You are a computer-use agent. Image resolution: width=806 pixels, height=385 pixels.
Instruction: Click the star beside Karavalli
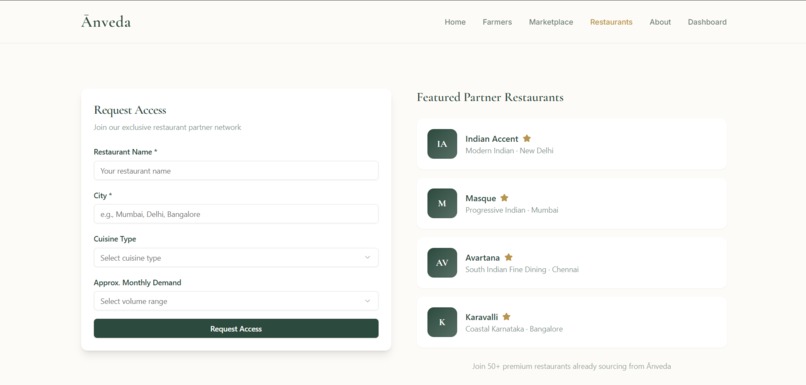(506, 317)
